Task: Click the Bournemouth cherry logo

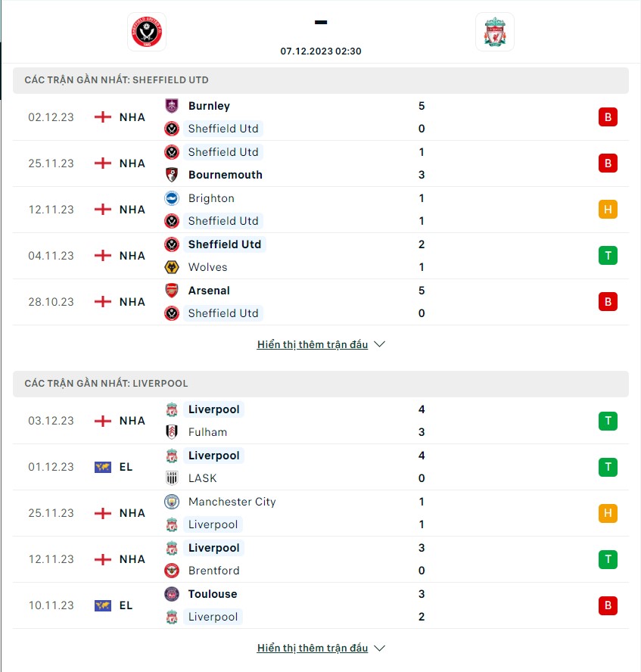Action: (x=171, y=175)
